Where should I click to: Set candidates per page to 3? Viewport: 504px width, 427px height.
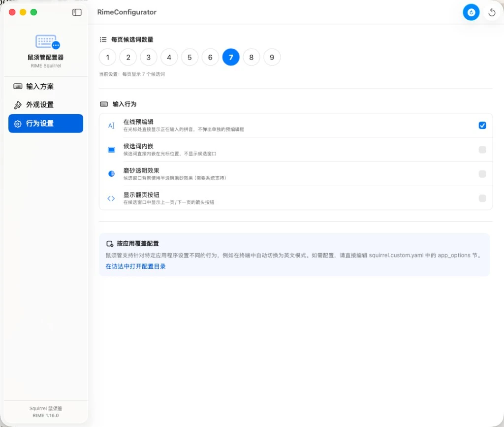tap(149, 57)
